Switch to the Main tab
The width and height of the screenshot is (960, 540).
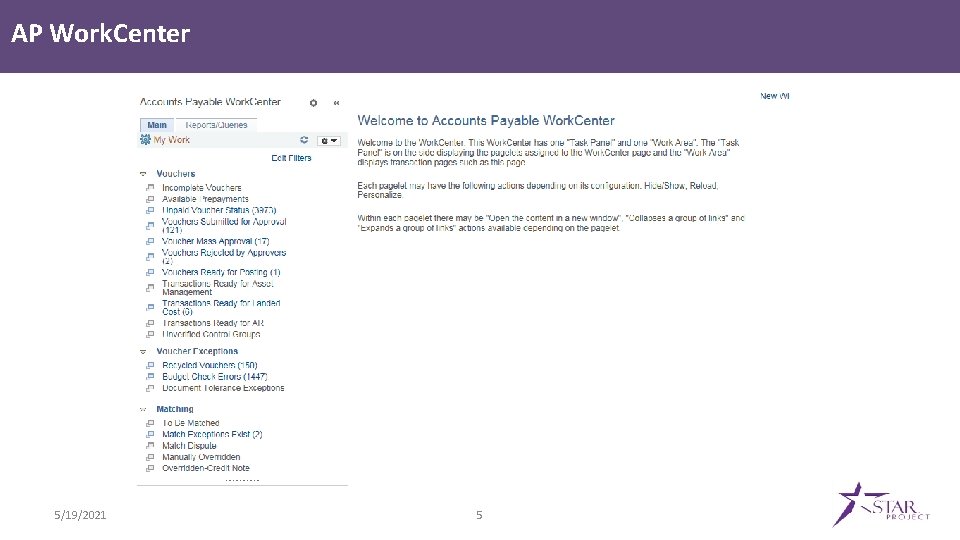(x=157, y=125)
